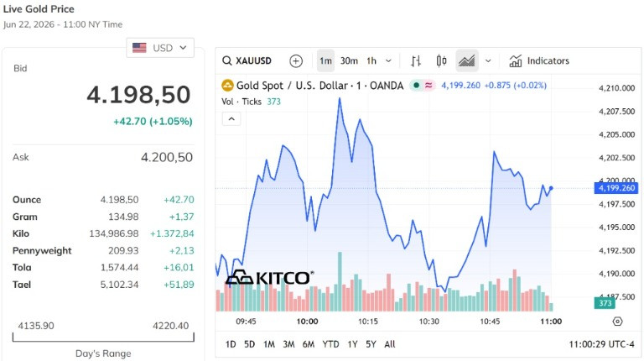The width and height of the screenshot is (644, 361).
Task: Collapse the chart legend chevron
Action: [231, 119]
